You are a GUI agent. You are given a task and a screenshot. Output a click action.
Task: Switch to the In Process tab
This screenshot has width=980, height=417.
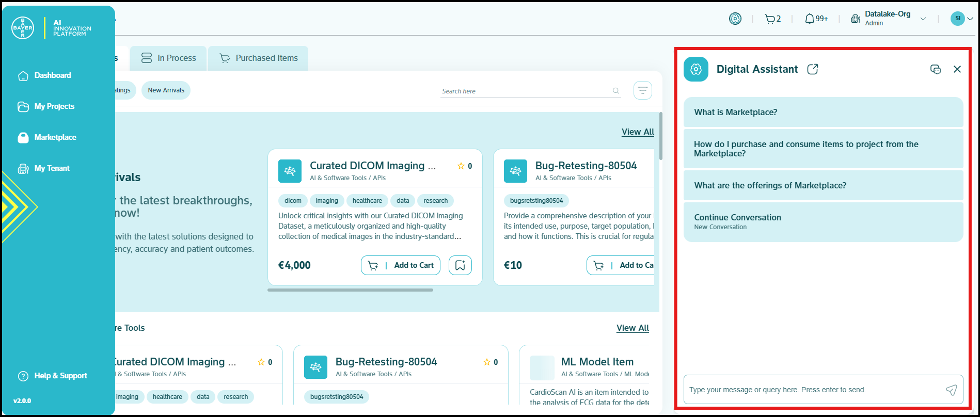(x=169, y=58)
